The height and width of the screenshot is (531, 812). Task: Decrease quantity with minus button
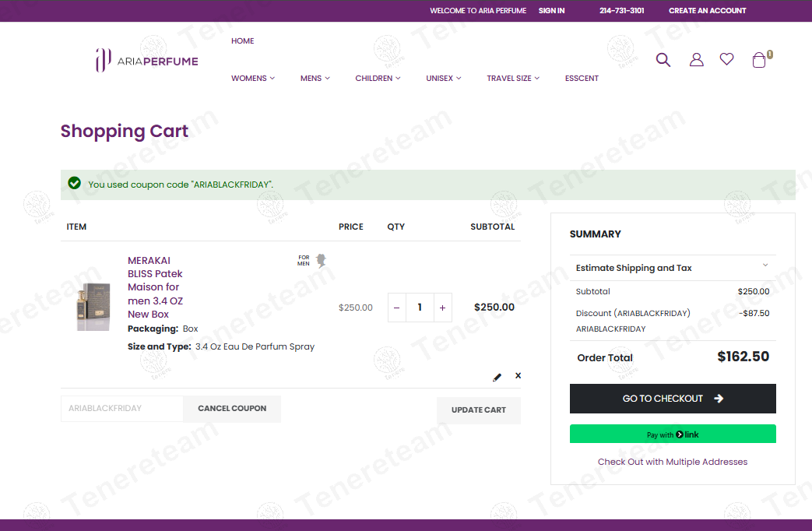click(x=397, y=308)
